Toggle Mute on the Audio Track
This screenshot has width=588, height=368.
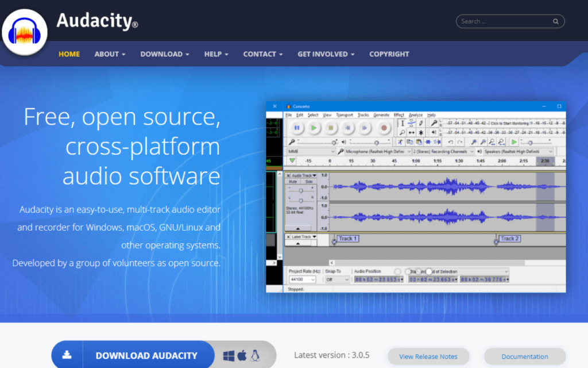(293, 181)
